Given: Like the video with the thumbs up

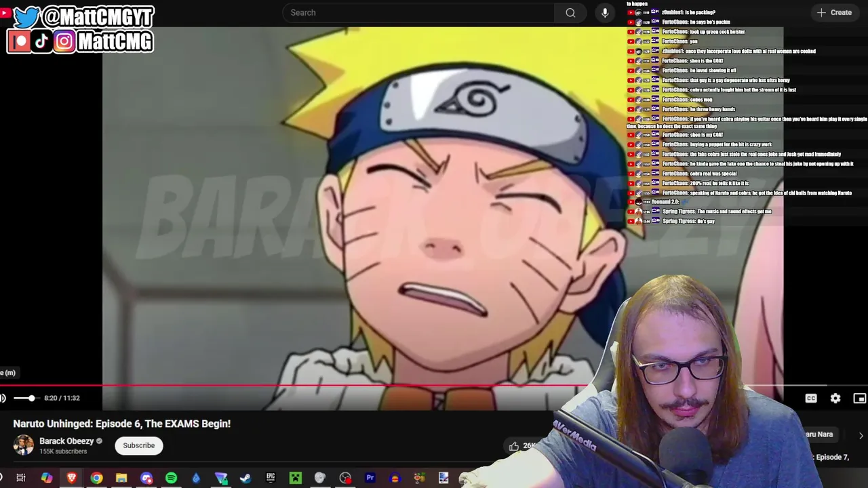Looking at the screenshot, I should point(514,445).
